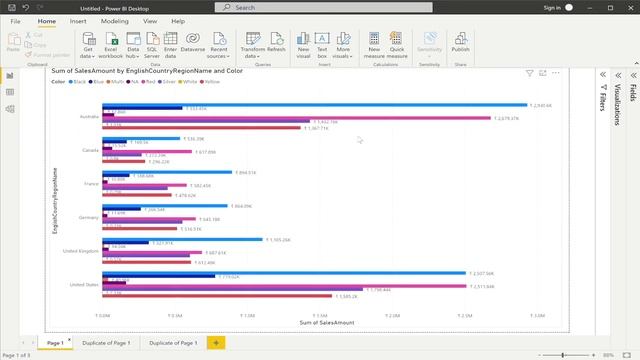Expand the Filters pane
640x360 pixels.
pyautogui.click(x=602, y=75)
